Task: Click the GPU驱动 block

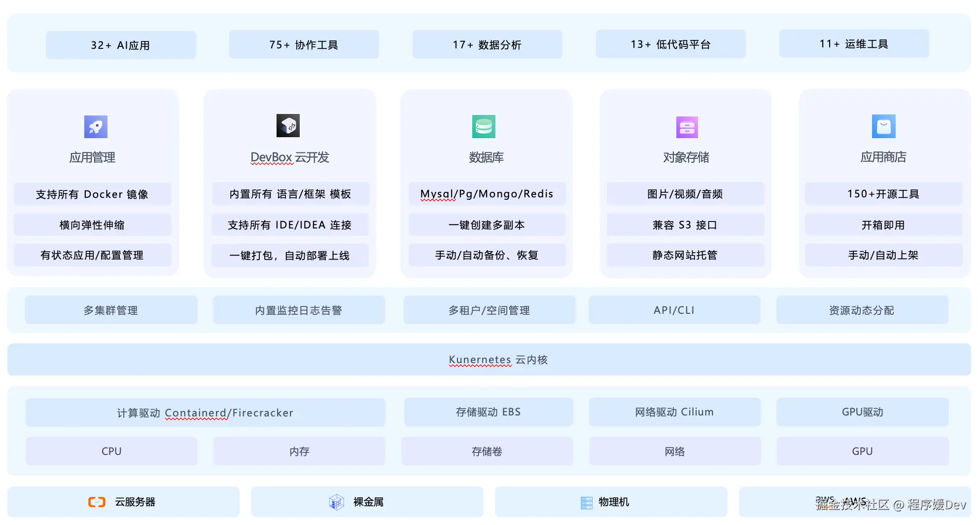Action: (x=863, y=412)
